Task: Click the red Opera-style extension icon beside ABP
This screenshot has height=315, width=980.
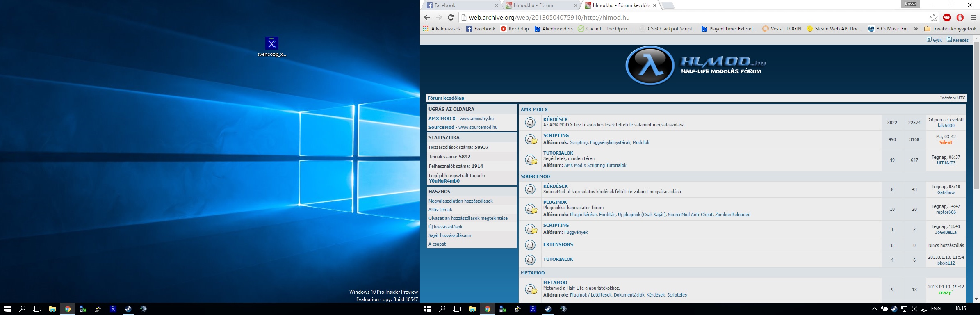Action: 960,17
